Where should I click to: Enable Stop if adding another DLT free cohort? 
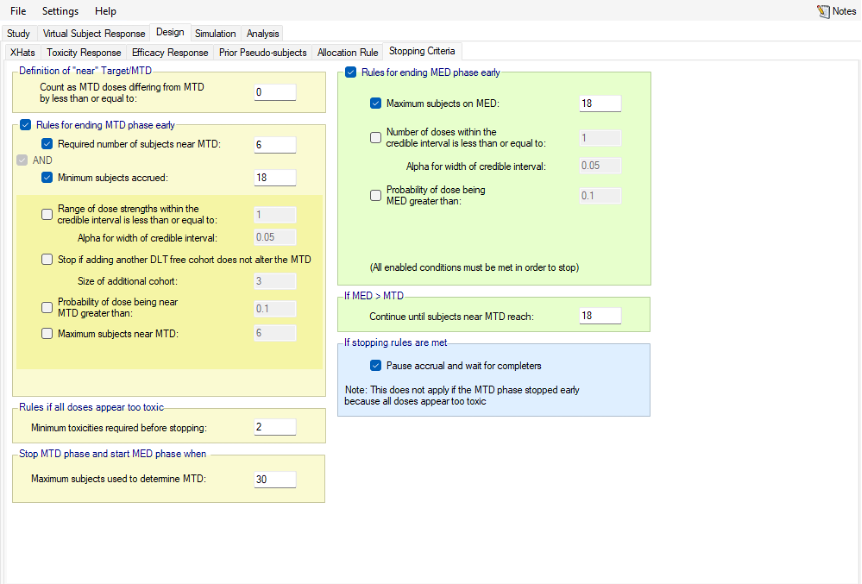[x=47, y=259]
